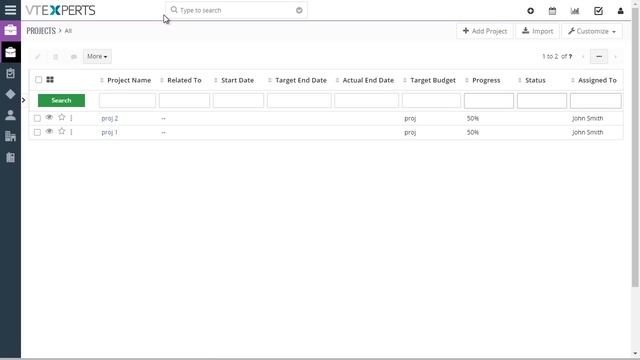
Task: Click the edit pencil toolbar icon
Action: [x=37, y=56]
